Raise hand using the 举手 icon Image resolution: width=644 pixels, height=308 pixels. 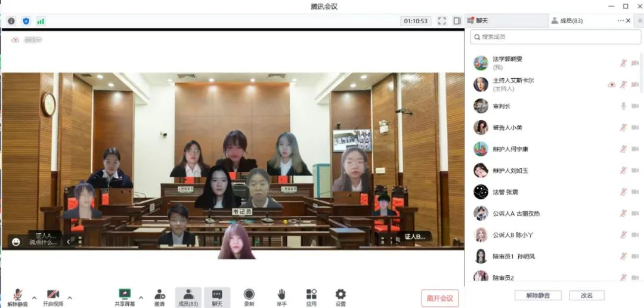click(281, 295)
